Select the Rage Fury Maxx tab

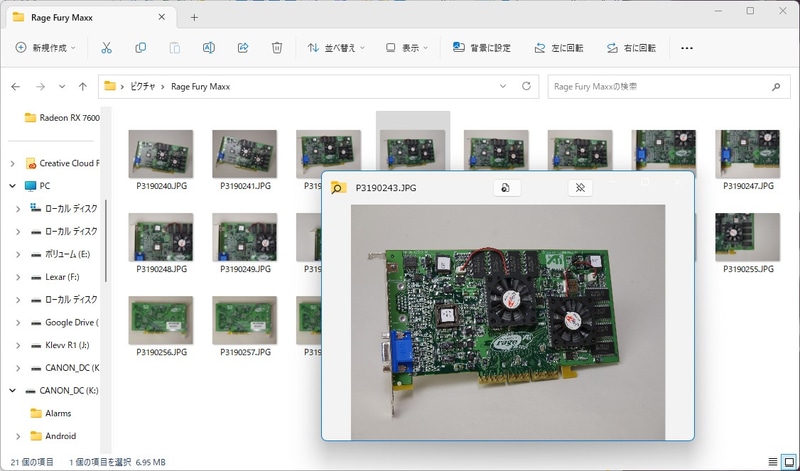[x=89, y=17]
